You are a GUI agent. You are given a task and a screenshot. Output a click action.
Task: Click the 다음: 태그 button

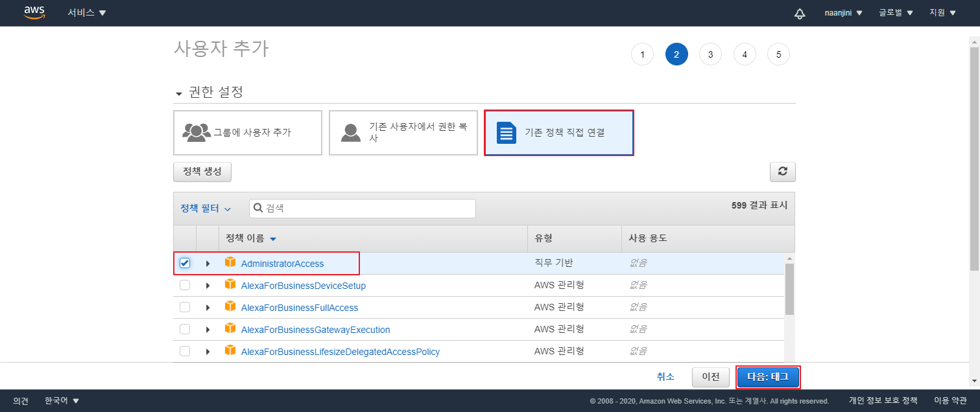[768, 377]
